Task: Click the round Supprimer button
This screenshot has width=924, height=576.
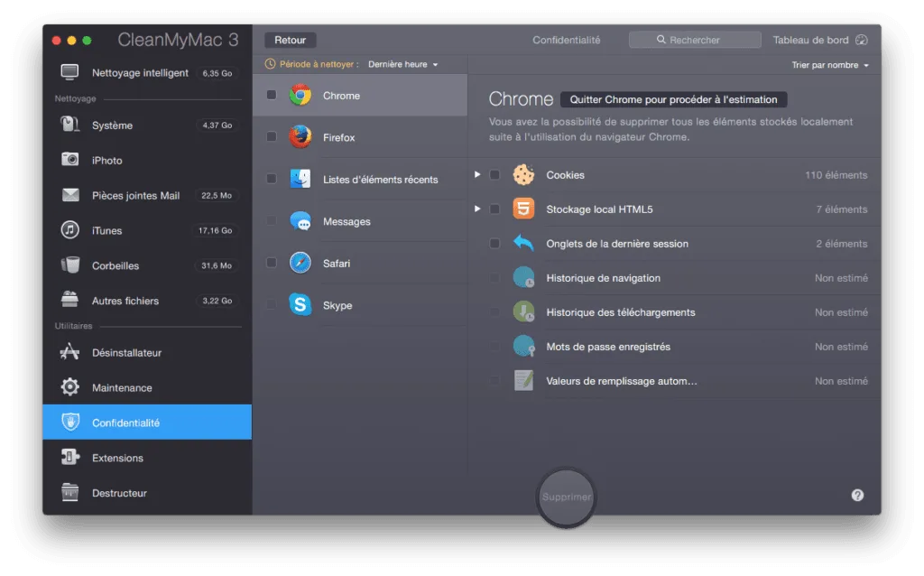Action: (566, 497)
